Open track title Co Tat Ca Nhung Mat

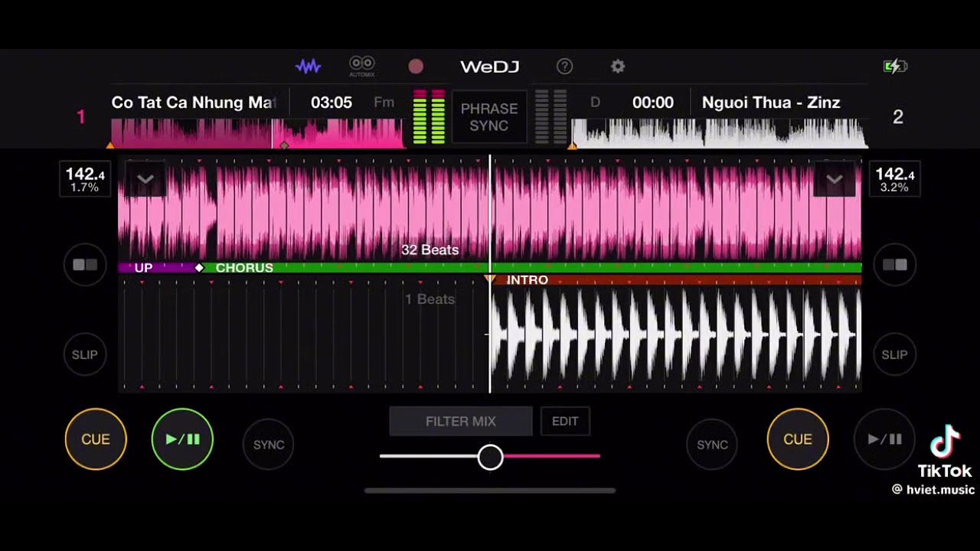(193, 103)
